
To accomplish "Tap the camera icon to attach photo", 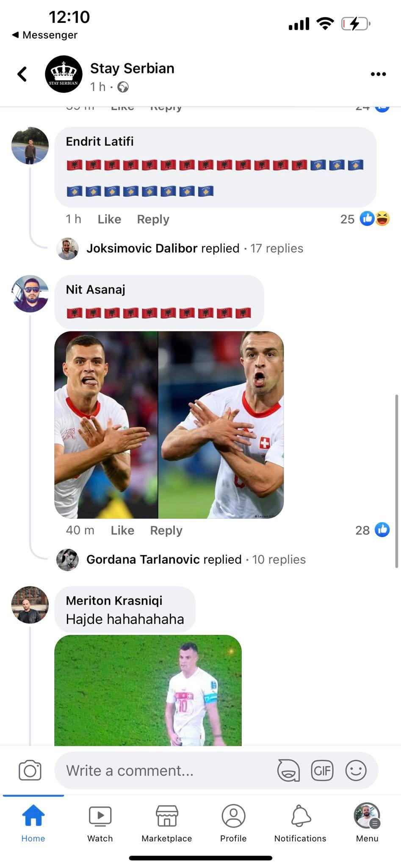I will tap(30, 770).
